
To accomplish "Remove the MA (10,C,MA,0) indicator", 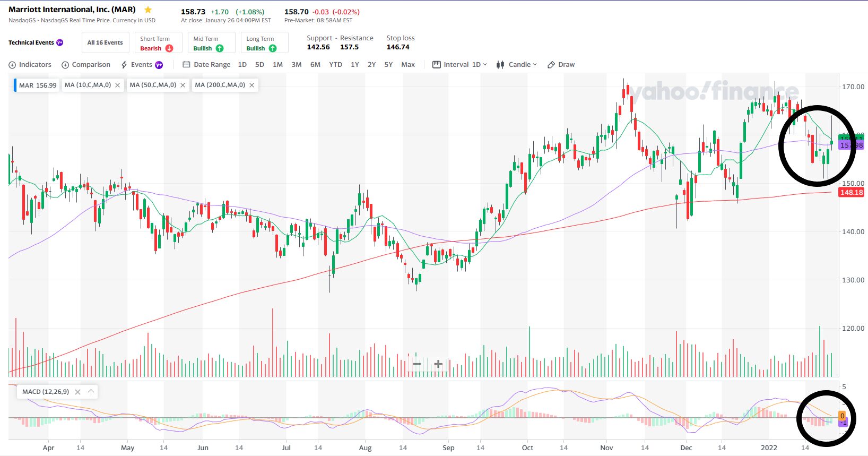I will coord(118,85).
